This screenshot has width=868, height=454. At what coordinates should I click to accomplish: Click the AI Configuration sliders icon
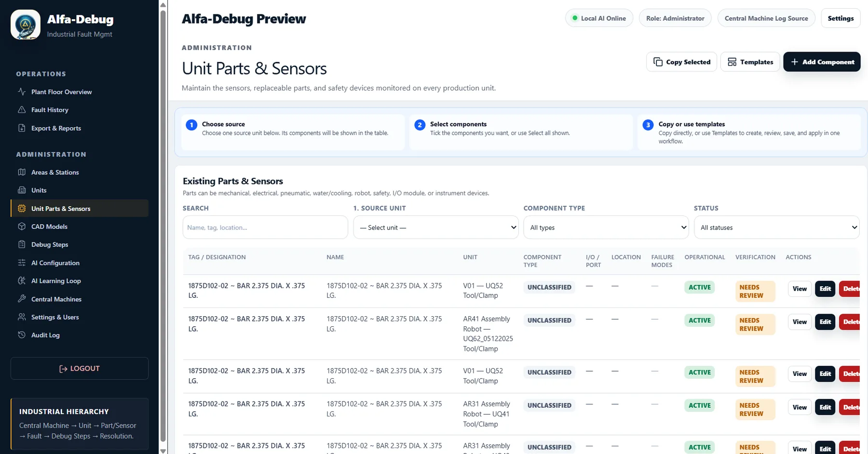click(x=22, y=263)
